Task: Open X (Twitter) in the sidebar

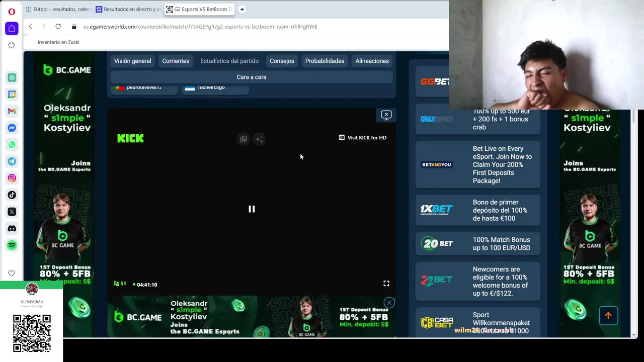Action: coord(12,212)
